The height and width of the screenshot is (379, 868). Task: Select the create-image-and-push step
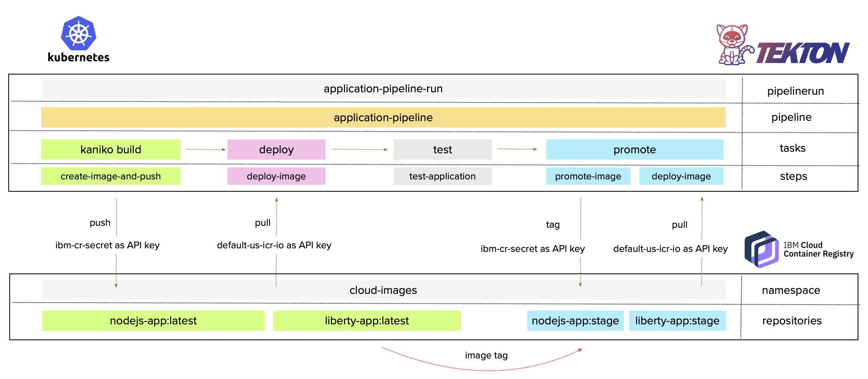coord(111,176)
